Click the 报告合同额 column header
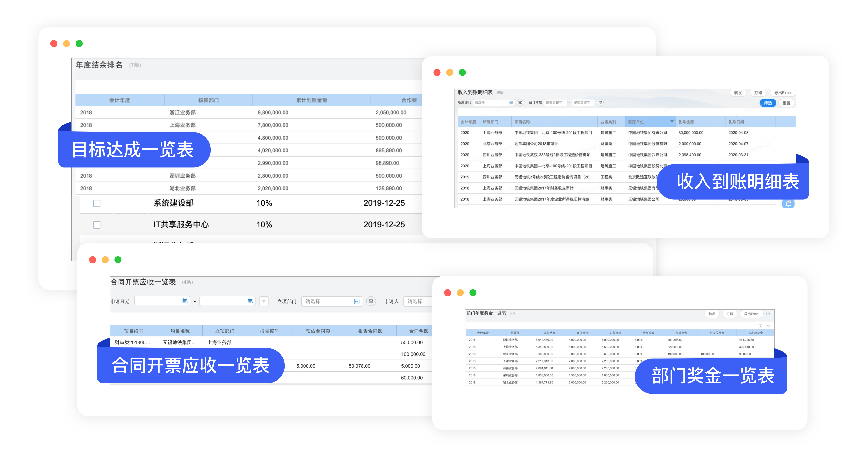This screenshot has width=868, height=457. click(x=370, y=331)
